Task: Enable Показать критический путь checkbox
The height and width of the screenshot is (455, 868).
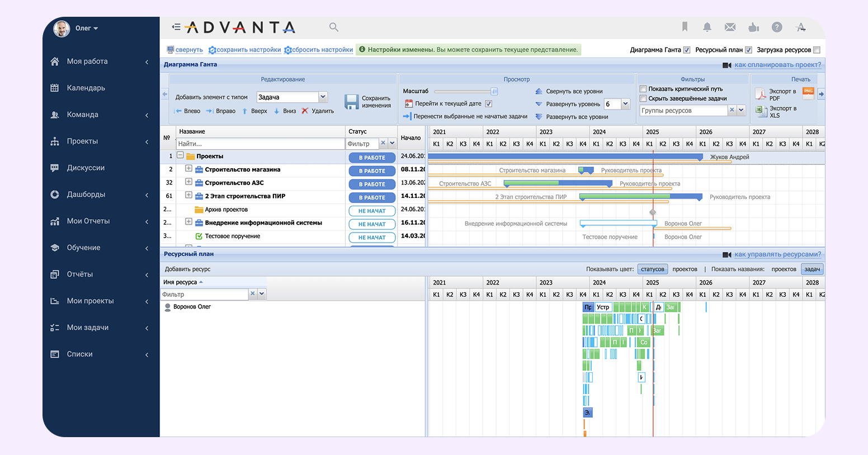Action: click(x=643, y=89)
